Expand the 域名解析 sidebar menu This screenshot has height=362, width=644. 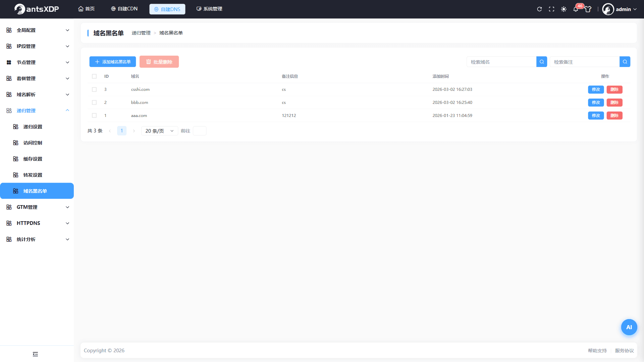point(37,95)
